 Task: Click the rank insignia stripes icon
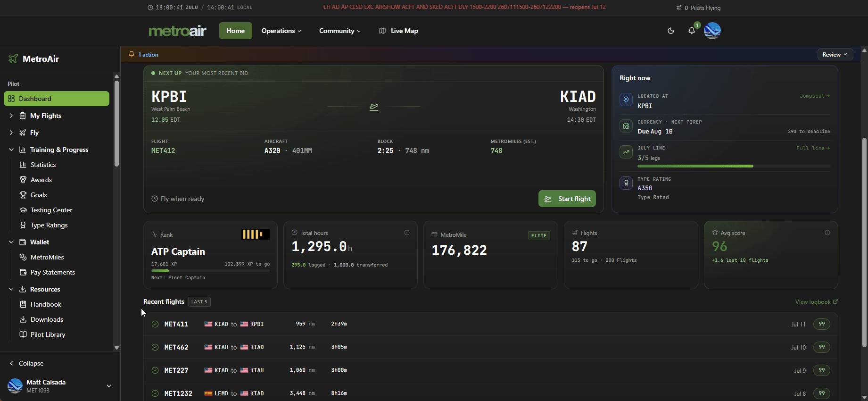coord(256,234)
